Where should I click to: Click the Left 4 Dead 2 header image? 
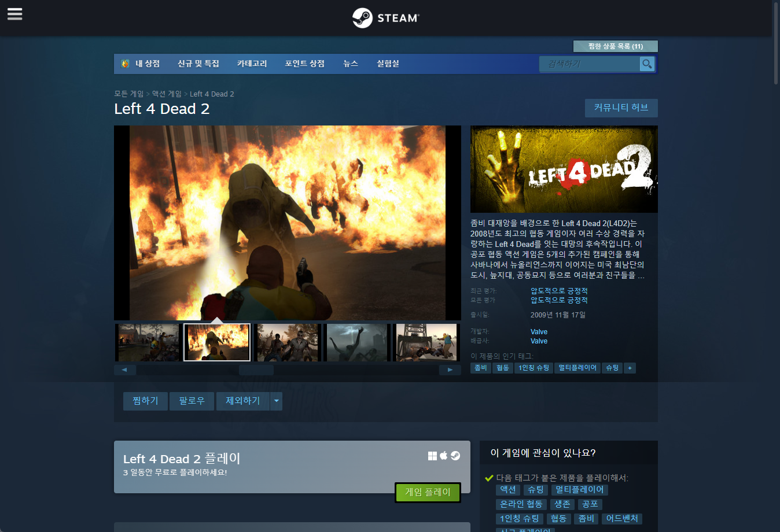[564, 169]
